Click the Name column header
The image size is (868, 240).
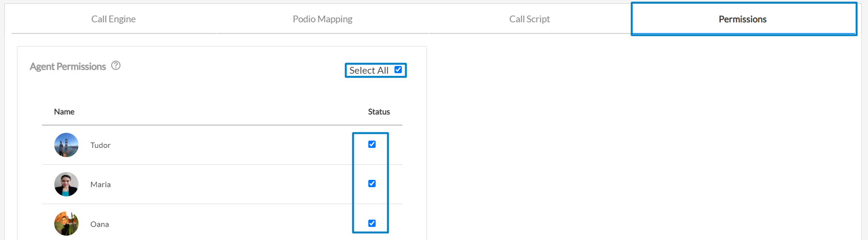[64, 112]
